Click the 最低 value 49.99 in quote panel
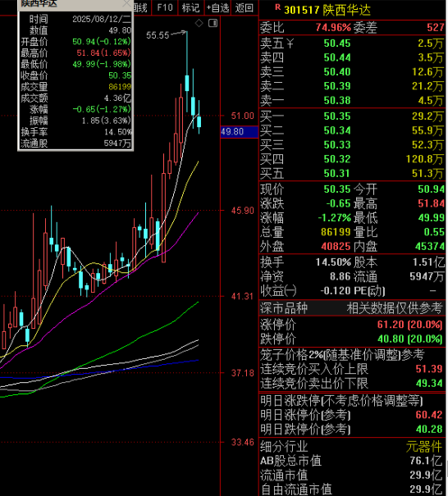448x496 pixels. (x=431, y=217)
